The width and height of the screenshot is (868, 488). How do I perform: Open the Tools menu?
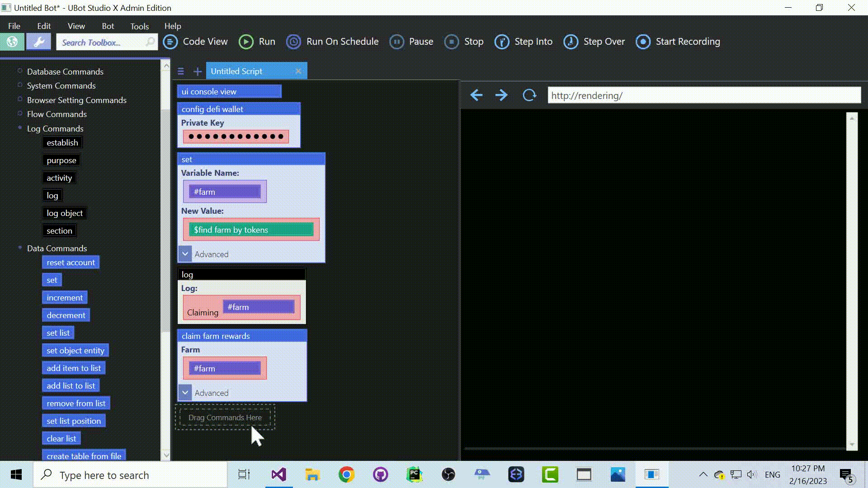[x=139, y=26]
